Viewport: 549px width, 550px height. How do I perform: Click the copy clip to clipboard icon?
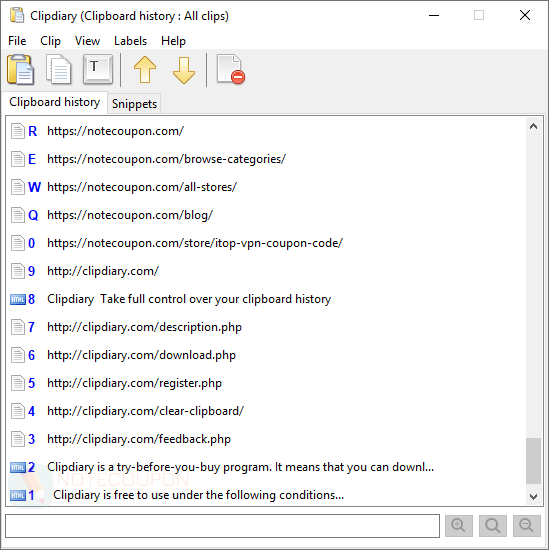point(59,69)
